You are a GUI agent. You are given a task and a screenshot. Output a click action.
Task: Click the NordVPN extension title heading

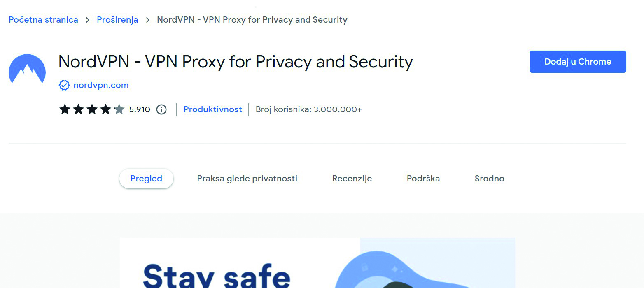click(x=236, y=62)
